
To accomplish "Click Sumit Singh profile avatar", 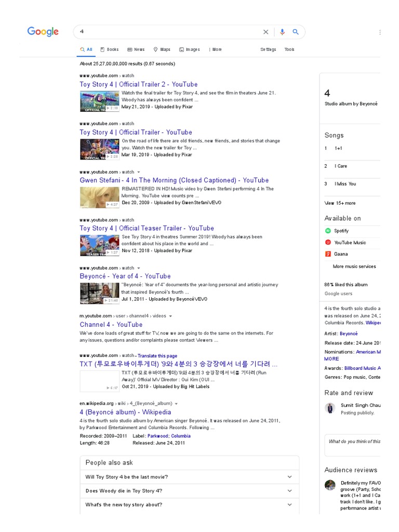I will tap(330, 408).
